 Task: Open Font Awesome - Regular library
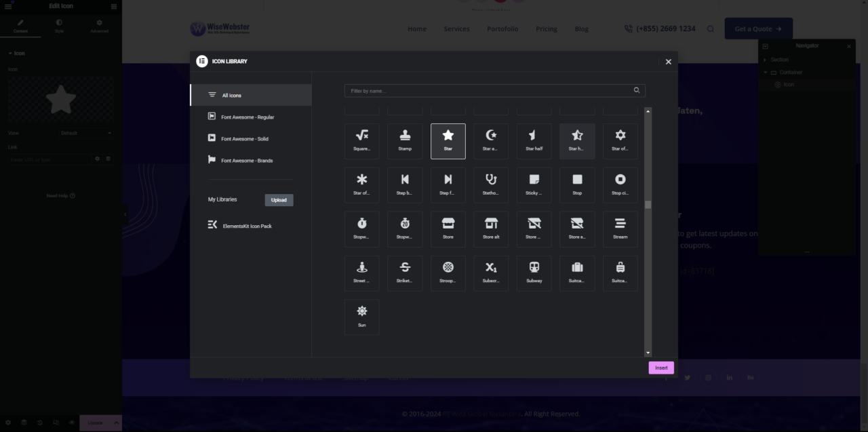point(248,117)
